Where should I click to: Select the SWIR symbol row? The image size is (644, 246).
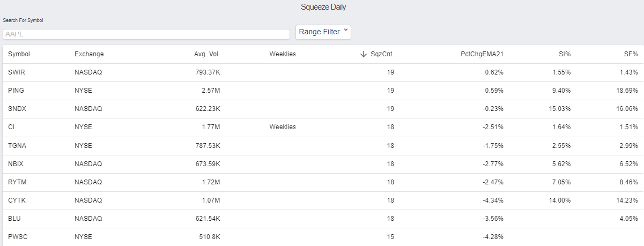click(x=322, y=72)
